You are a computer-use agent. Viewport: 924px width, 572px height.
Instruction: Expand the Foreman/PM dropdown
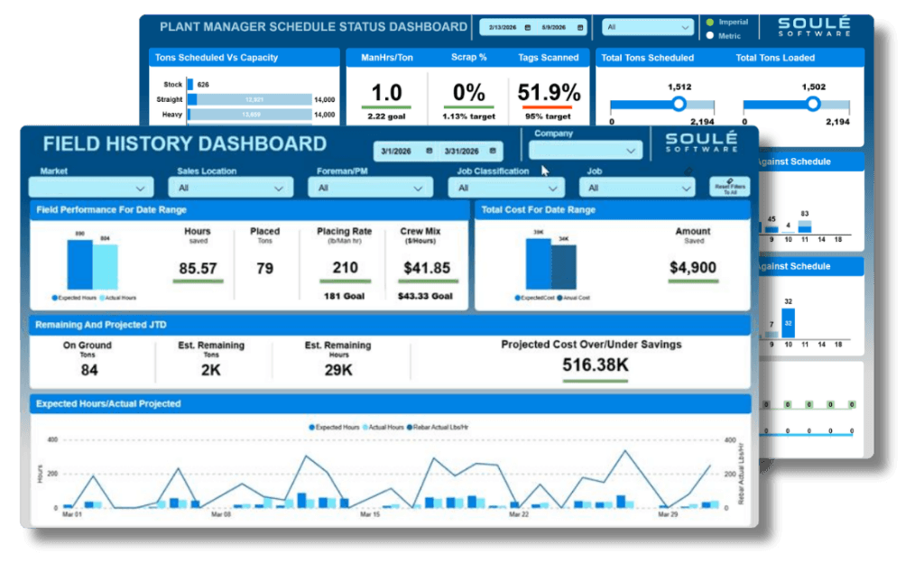click(x=370, y=188)
